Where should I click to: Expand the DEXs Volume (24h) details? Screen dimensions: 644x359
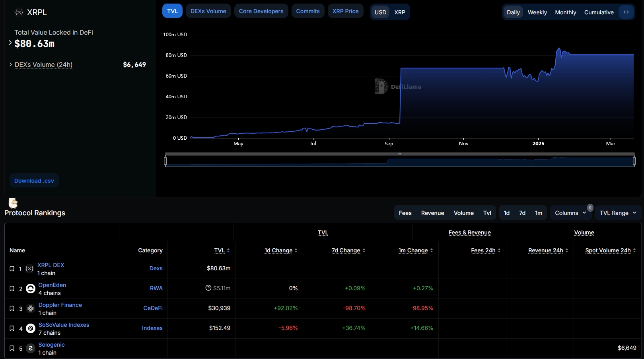coord(11,64)
